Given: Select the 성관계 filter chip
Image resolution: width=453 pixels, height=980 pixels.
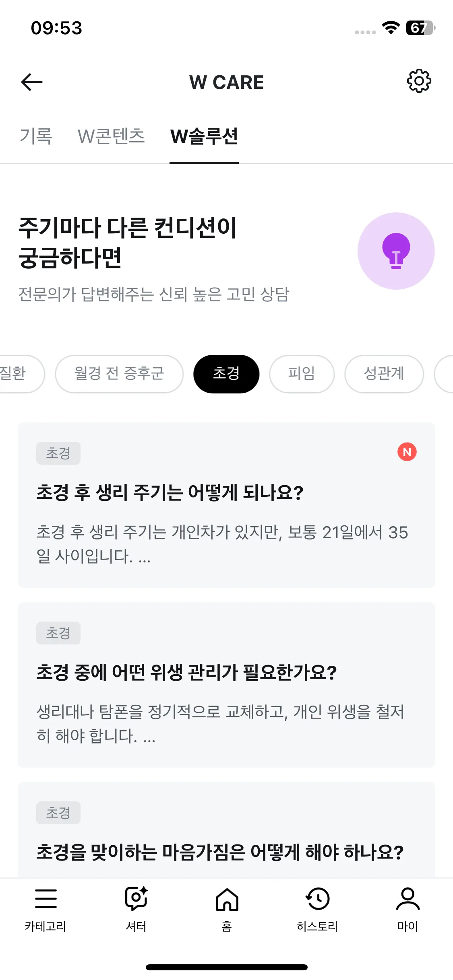Looking at the screenshot, I should pyautogui.click(x=384, y=374).
